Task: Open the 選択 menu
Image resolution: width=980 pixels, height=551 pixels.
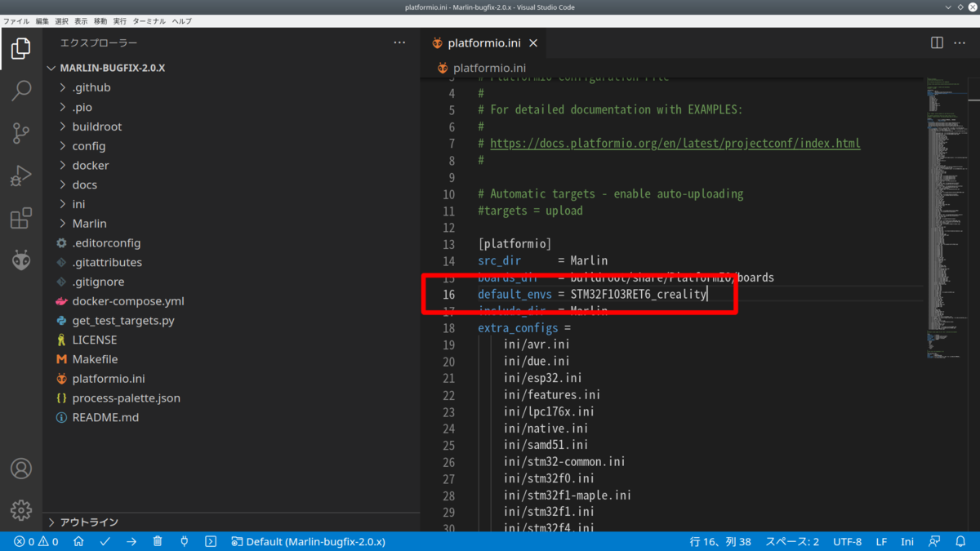Action: (61, 20)
